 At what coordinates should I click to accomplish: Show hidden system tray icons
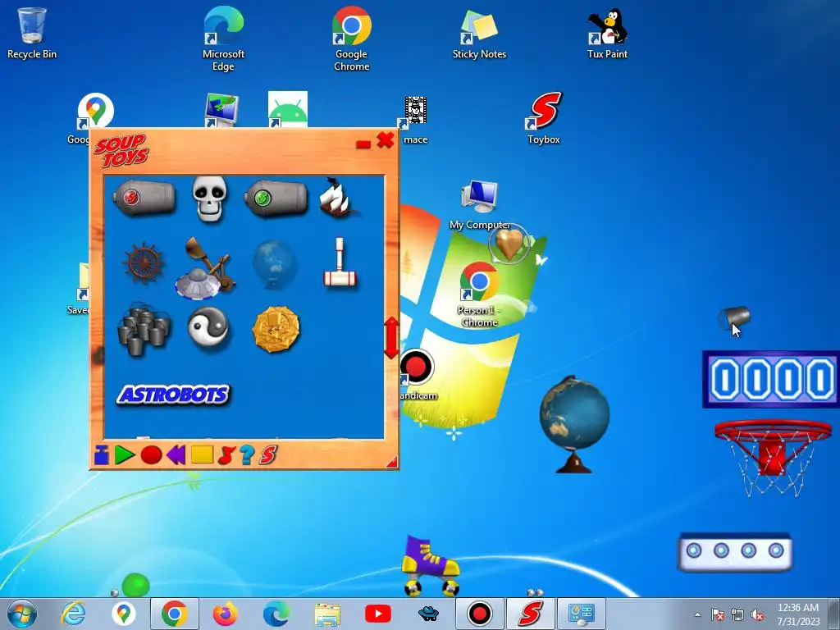pos(697,614)
